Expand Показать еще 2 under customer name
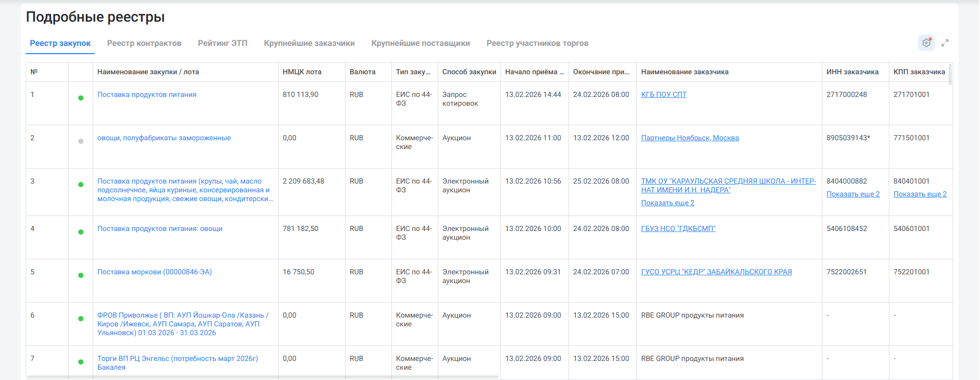The width and height of the screenshot is (980, 380). click(667, 203)
